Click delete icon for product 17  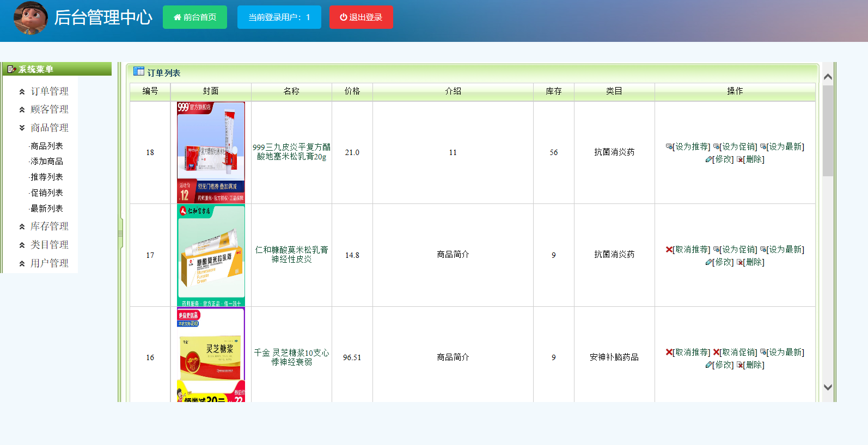[x=739, y=262]
